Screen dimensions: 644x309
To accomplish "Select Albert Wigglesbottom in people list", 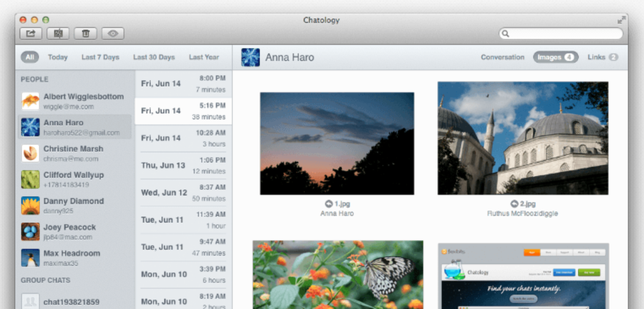I will click(75, 101).
